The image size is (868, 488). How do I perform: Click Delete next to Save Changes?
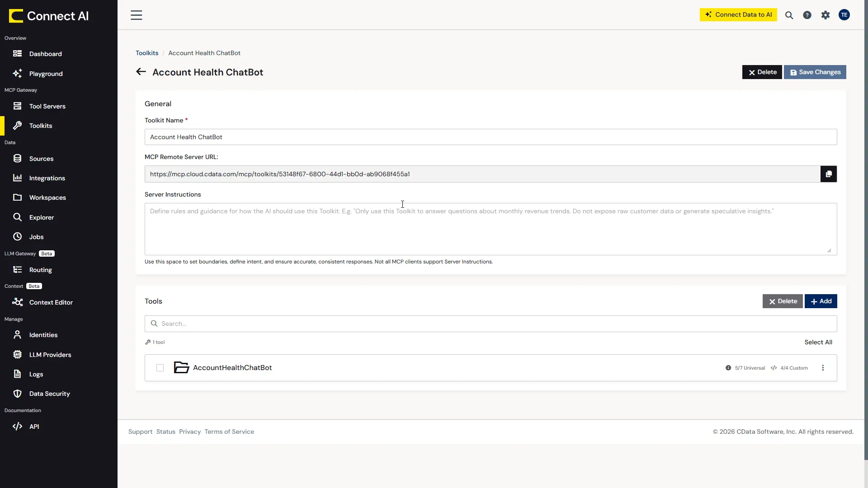(x=762, y=72)
